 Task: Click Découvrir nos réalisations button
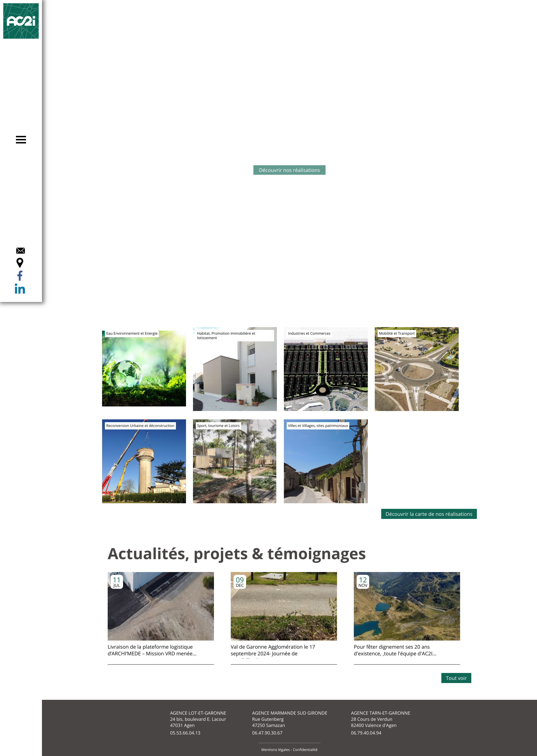click(x=289, y=170)
